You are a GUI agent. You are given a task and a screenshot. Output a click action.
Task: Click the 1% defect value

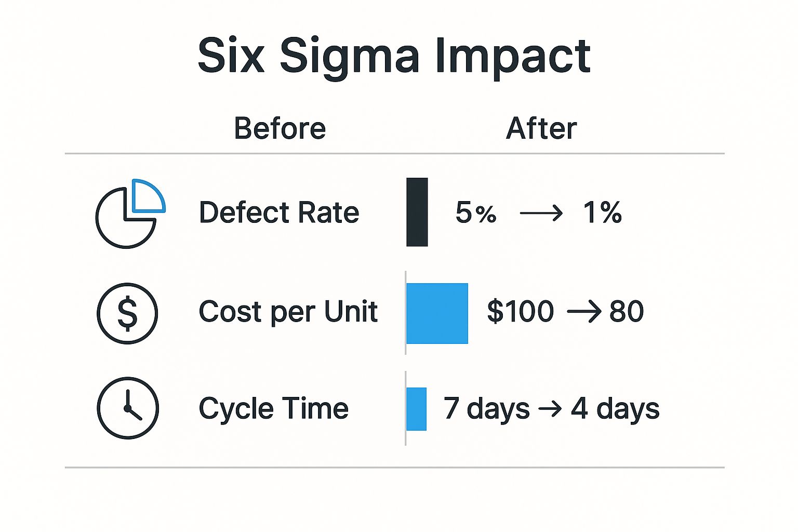[602, 212]
